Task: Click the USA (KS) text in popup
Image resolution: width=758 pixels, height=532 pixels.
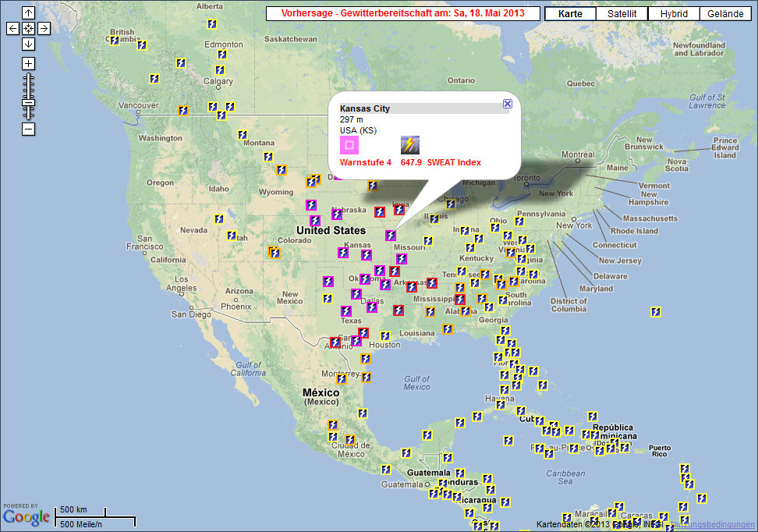Action: pyautogui.click(x=358, y=130)
